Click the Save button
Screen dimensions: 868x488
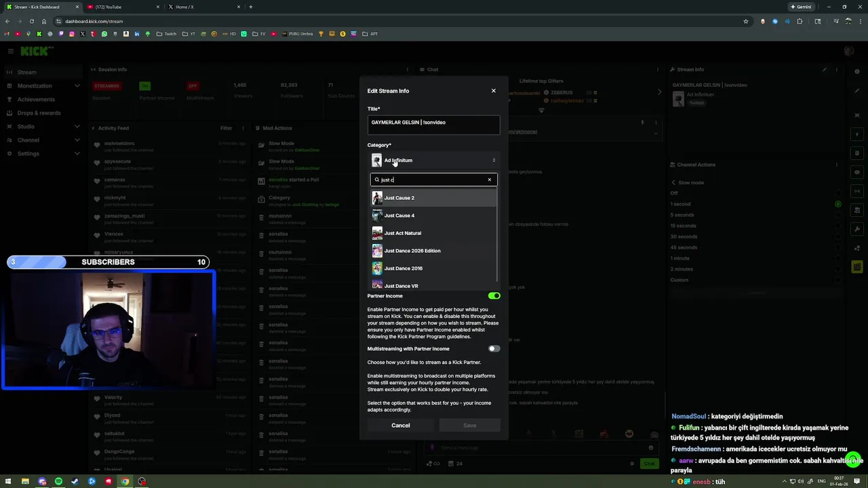tap(470, 426)
